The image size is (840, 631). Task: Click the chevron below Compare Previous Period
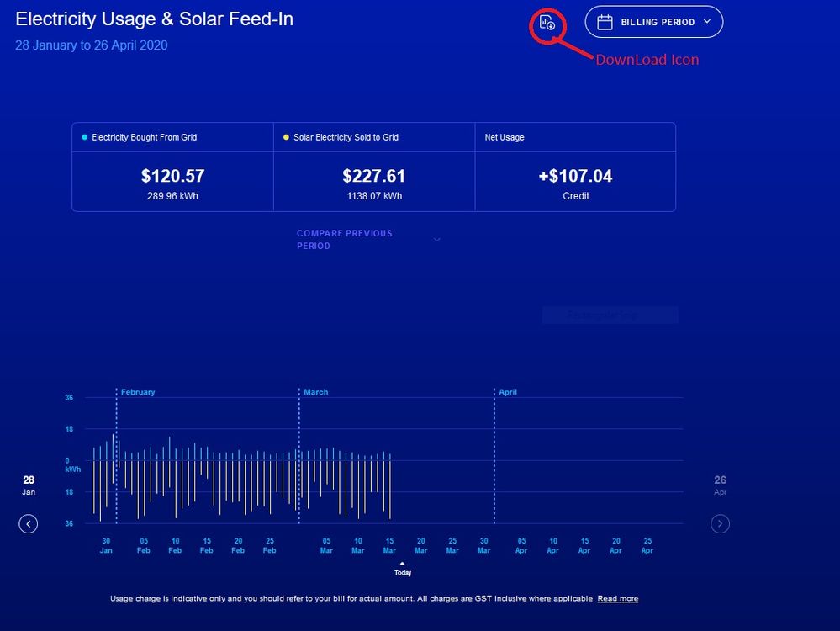(x=436, y=240)
